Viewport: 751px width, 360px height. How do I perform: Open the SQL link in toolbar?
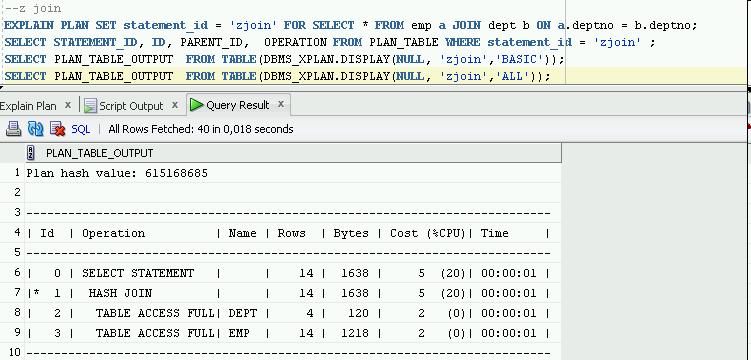point(80,129)
